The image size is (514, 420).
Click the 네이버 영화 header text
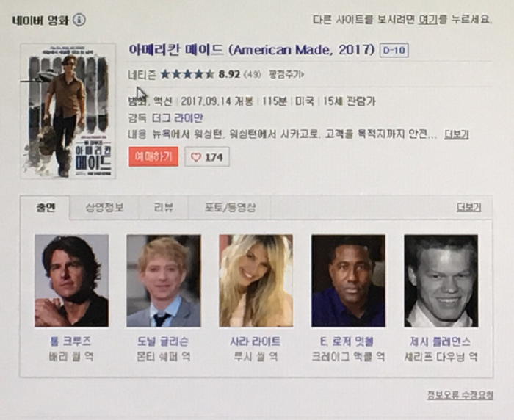pyautogui.click(x=40, y=21)
